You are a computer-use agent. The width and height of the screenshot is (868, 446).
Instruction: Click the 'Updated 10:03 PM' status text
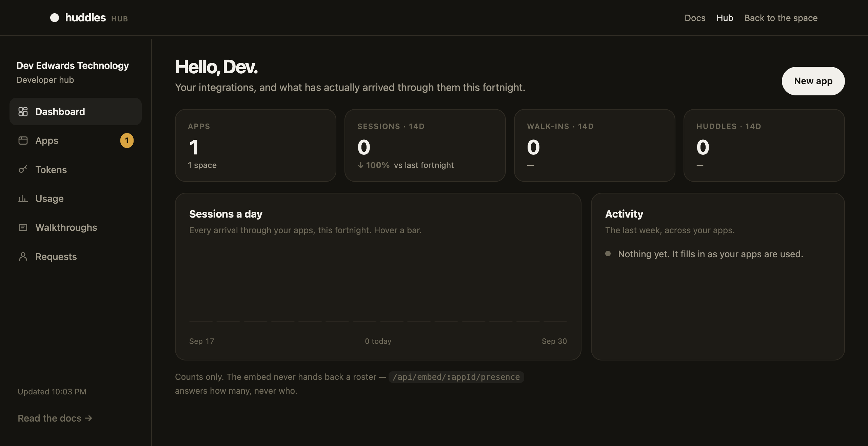52,392
